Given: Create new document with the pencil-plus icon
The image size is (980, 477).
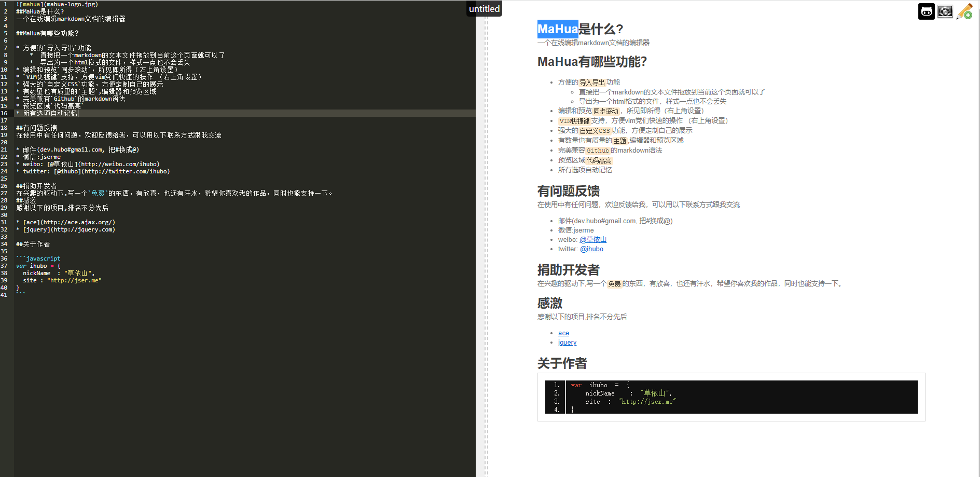Looking at the screenshot, I should click(x=964, y=11).
